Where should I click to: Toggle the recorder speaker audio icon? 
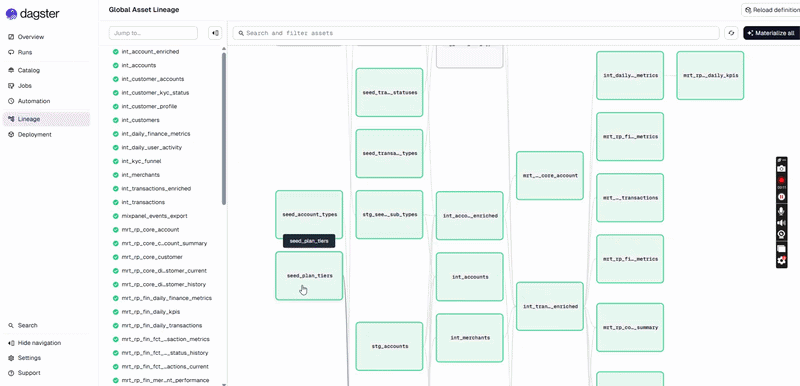(x=781, y=223)
